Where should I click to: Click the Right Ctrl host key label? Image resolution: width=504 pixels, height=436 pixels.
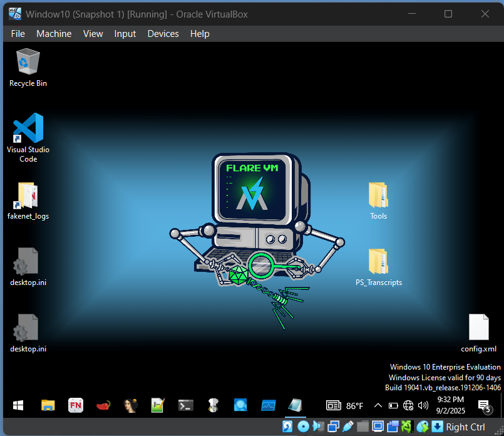coord(465,427)
